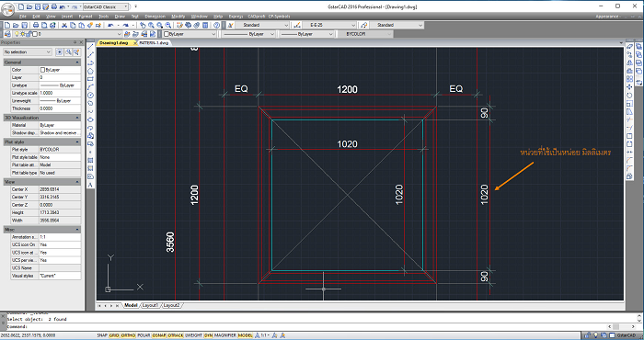Toggle DYN input in status bar
The width and height of the screenshot is (644, 340).
point(208,335)
